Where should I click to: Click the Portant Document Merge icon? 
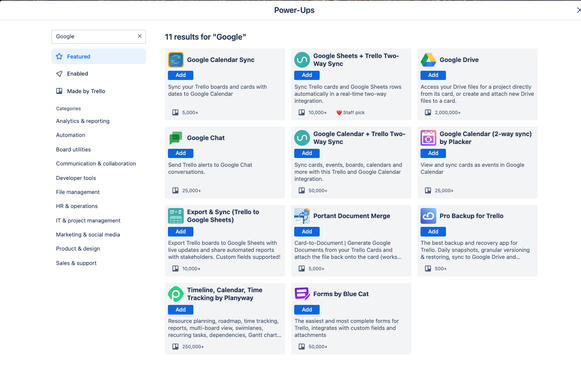click(x=302, y=216)
